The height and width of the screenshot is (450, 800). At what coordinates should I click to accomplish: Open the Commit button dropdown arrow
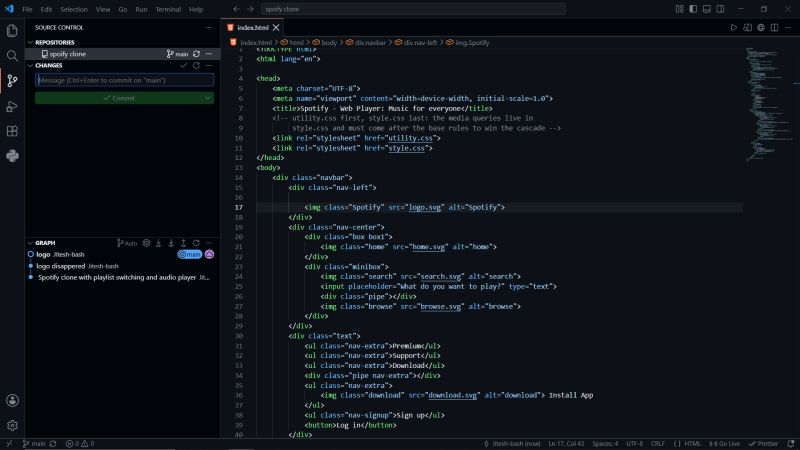[208, 98]
